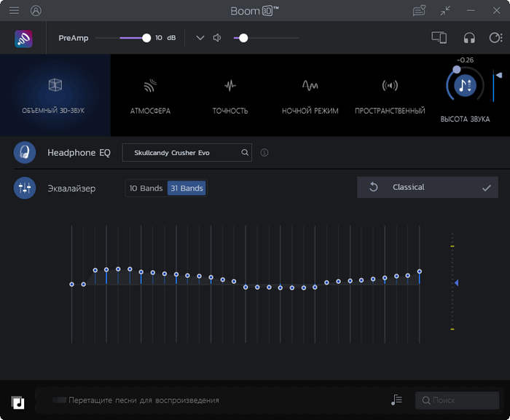Switch to 10 Bands mode
Screen dimensions: 510x420
click(146, 189)
